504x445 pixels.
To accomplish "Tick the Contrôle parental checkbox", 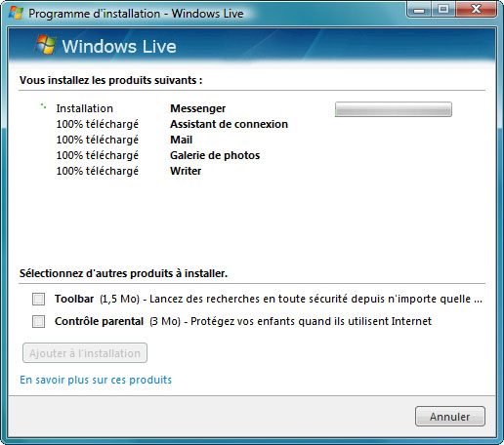I will (x=38, y=321).
